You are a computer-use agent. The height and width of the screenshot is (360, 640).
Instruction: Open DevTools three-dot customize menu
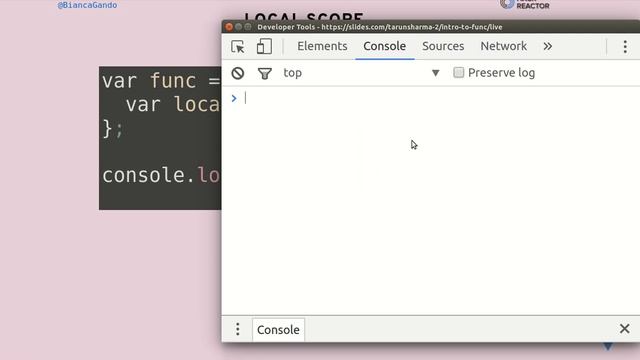pyautogui.click(x=625, y=47)
